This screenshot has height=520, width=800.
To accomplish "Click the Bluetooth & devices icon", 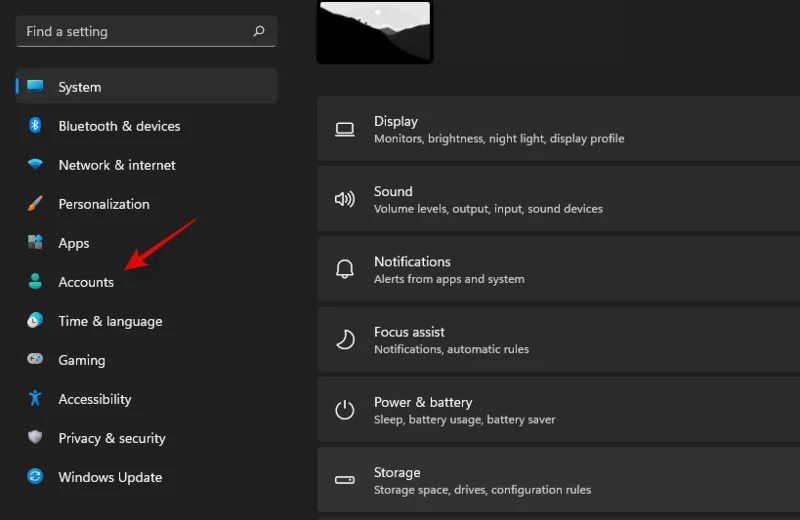I will click(36, 126).
